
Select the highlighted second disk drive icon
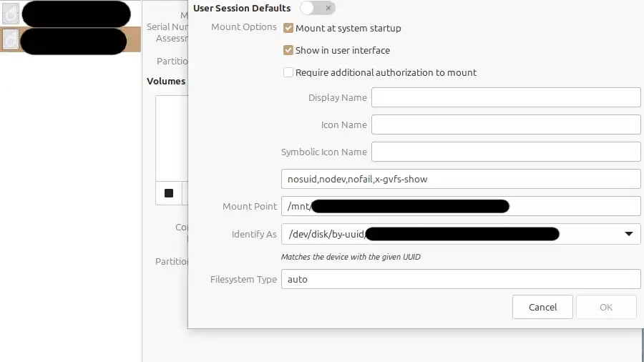coord(11,40)
